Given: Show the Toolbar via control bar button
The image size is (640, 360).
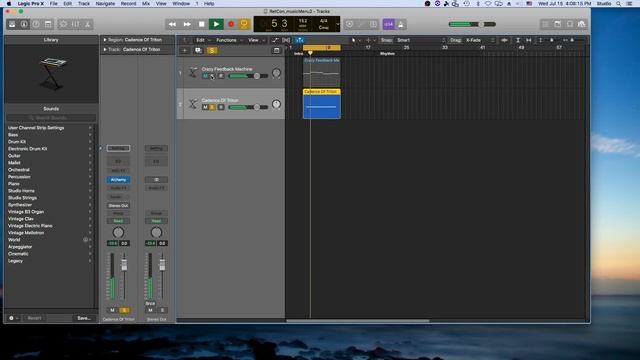Looking at the screenshot, I should click(x=48, y=24).
